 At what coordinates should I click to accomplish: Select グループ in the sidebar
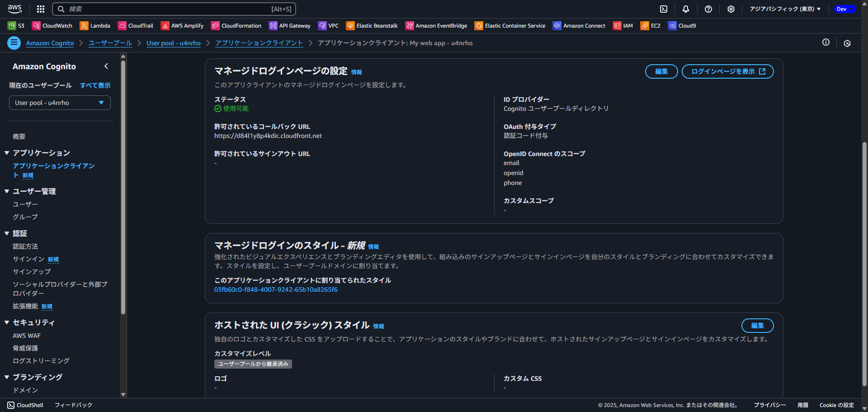coord(25,217)
